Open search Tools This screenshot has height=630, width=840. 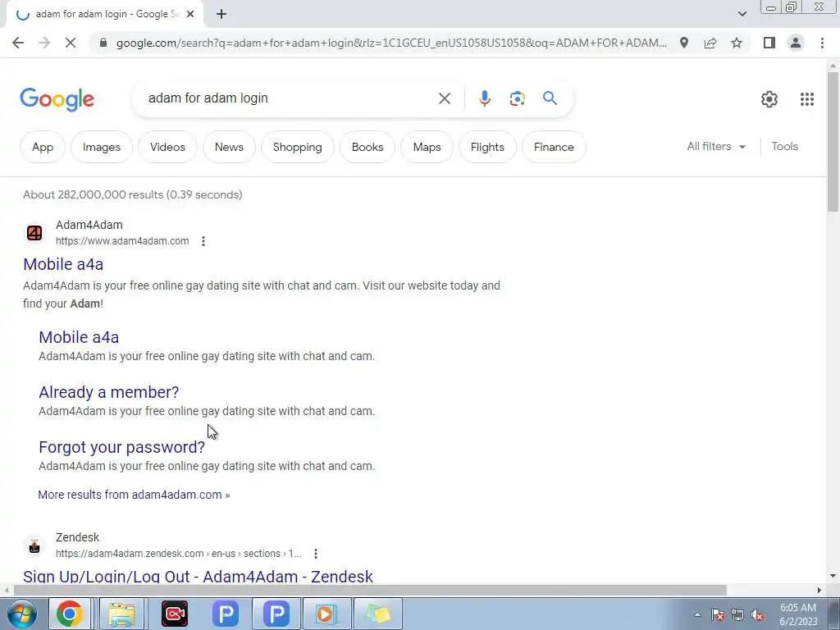[784, 146]
